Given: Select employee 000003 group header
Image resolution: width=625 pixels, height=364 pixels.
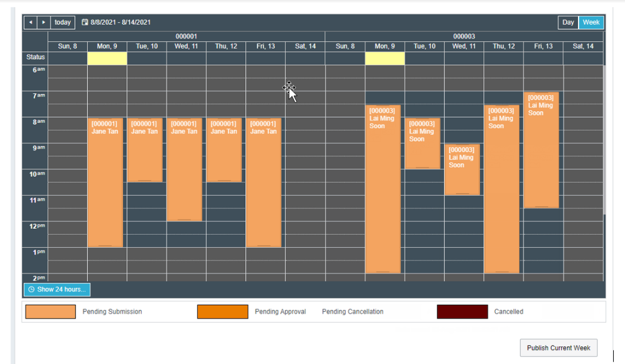Looking at the screenshot, I should tap(464, 36).
